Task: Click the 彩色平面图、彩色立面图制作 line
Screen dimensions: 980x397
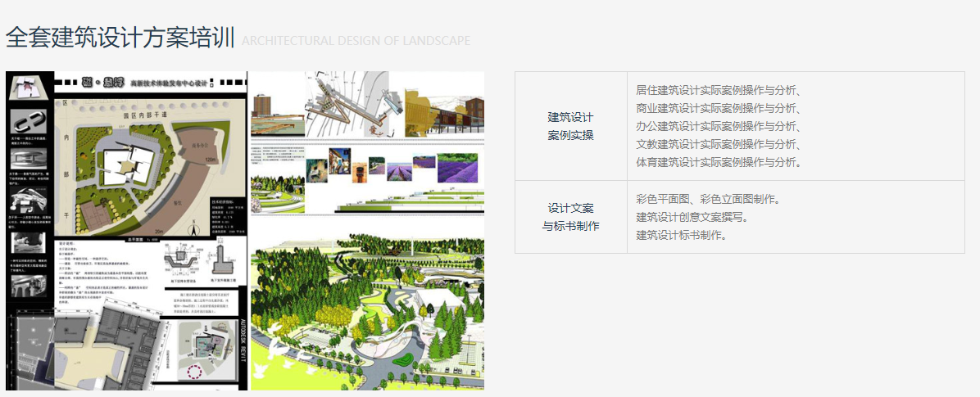Action: [x=708, y=199]
